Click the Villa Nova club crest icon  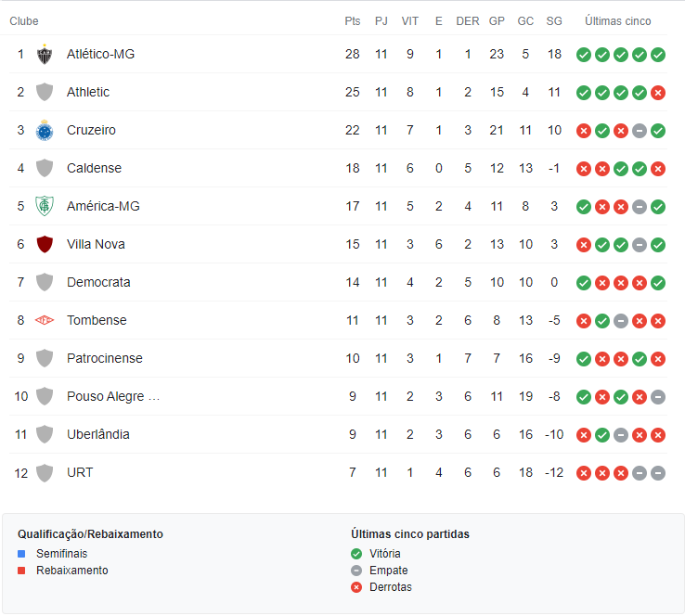(45, 245)
